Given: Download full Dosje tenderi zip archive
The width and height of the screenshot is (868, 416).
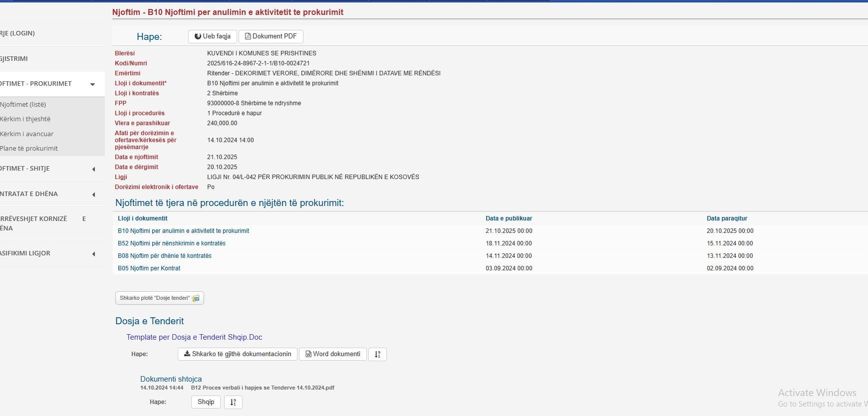Looking at the screenshot, I should click(x=159, y=298).
